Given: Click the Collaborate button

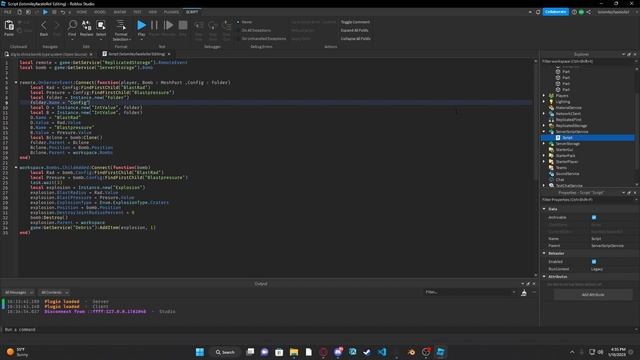Looking at the screenshot, I should [x=556, y=12].
